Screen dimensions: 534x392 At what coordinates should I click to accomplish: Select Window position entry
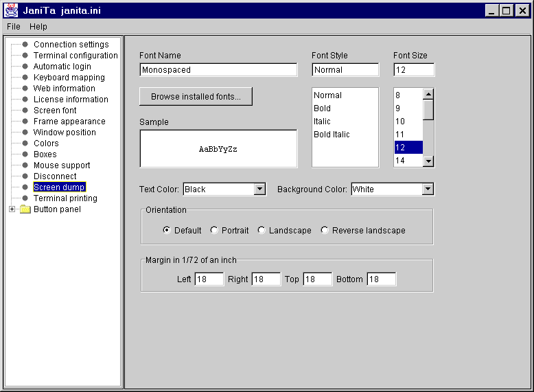click(65, 132)
